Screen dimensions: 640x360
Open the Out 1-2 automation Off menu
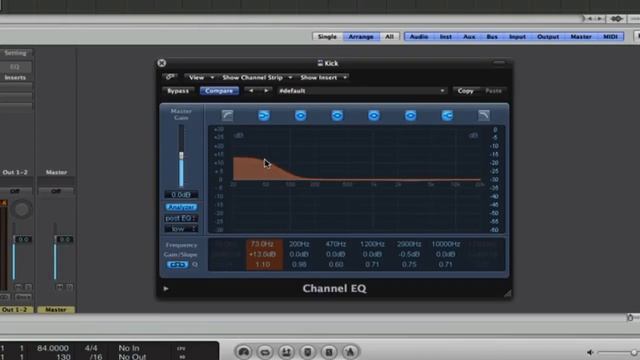15,191
